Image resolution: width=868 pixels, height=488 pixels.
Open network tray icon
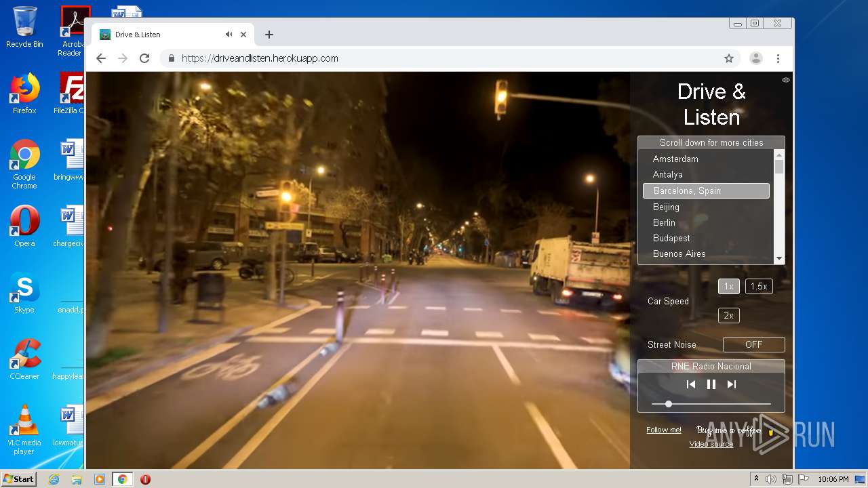pyautogui.click(x=787, y=479)
